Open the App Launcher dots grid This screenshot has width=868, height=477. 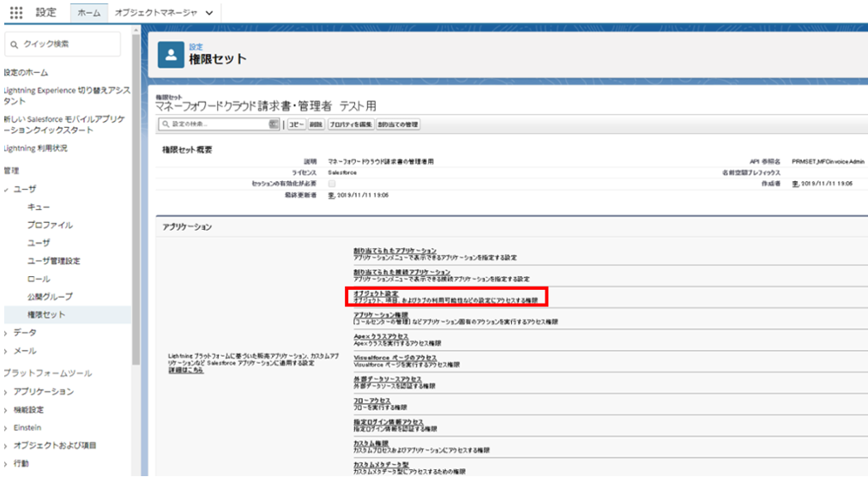click(x=16, y=12)
